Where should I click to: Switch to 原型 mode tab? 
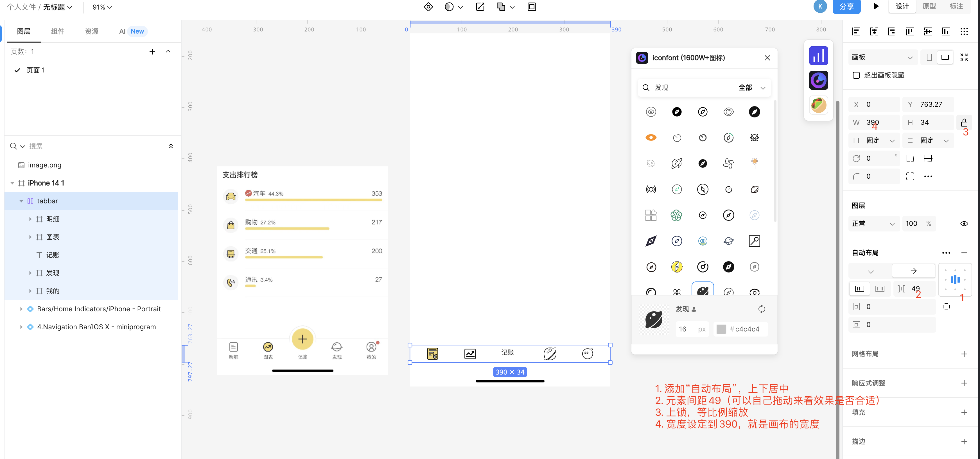(x=929, y=6)
